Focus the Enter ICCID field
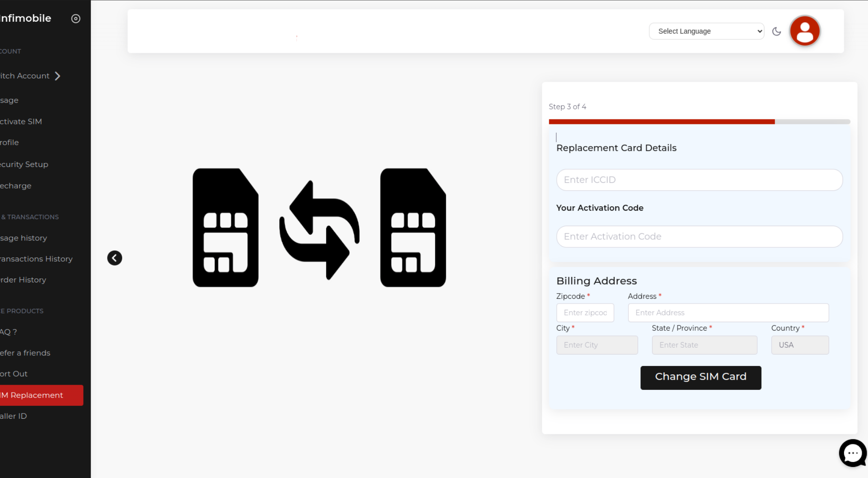 click(699, 180)
